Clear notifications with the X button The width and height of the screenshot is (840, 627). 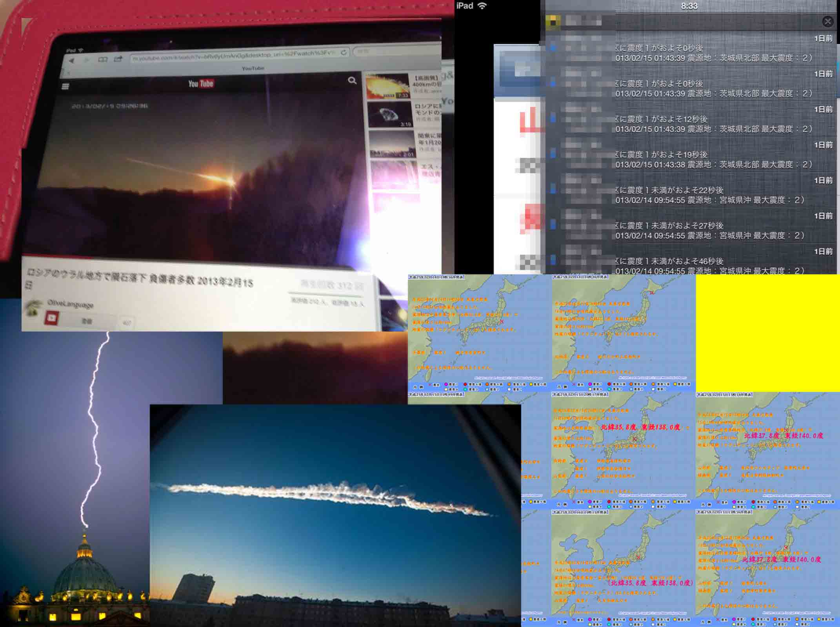point(827,22)
